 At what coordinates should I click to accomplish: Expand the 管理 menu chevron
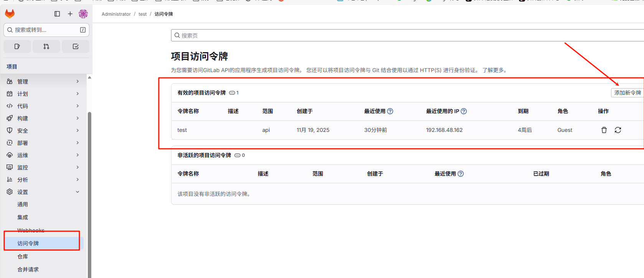[x=77, y=81]
